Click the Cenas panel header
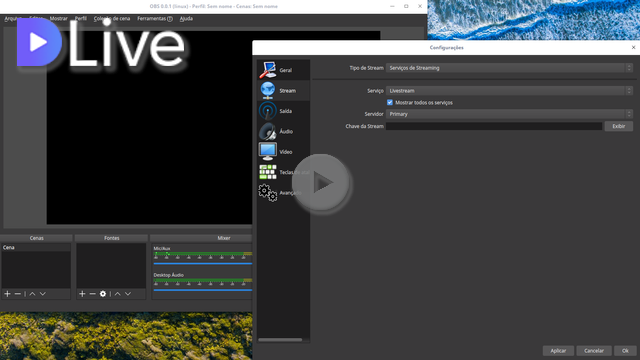Screen dimensions: 640x360 [36, 238]
